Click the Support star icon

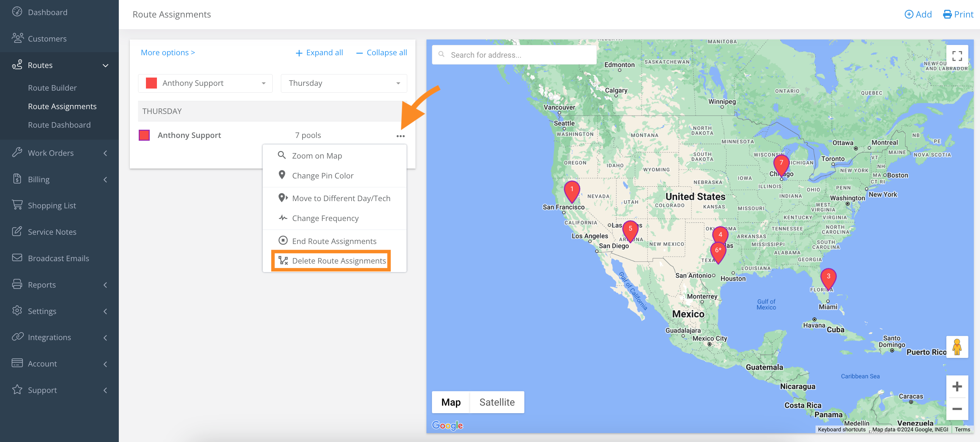[x=17, y=389]
